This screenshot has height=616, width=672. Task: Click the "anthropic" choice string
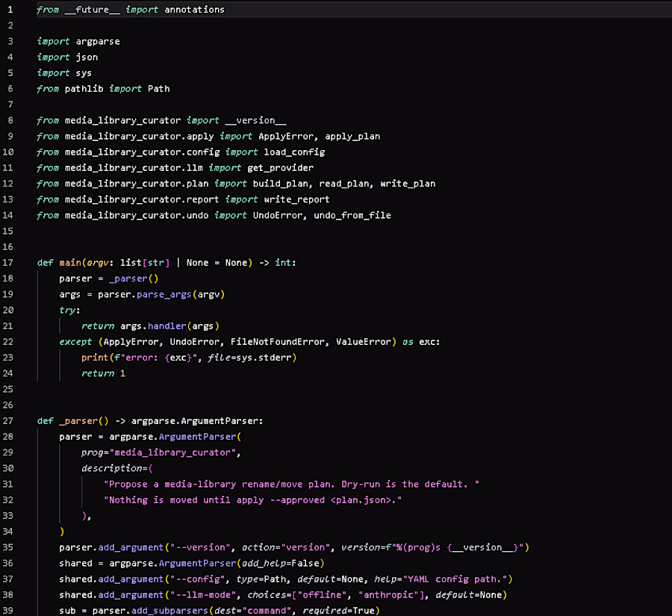(388, 595)
